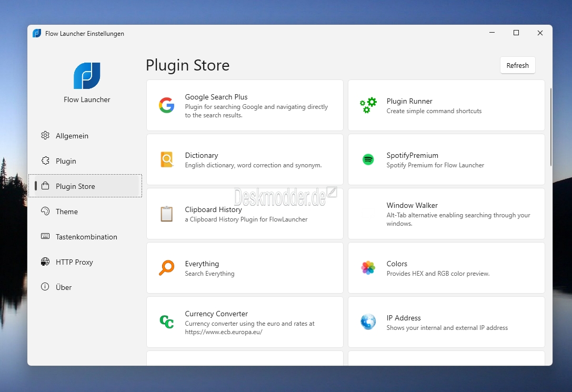The width and height of the screenshot is (572, 392).
Task: Open the Plugin settings section
Action: [x=85, y=161]
